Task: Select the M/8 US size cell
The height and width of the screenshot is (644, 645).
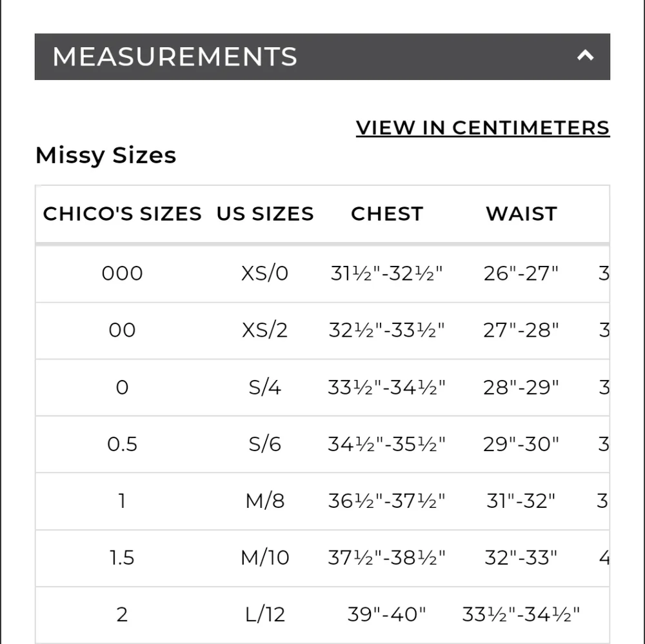Action: coord(265,501)
